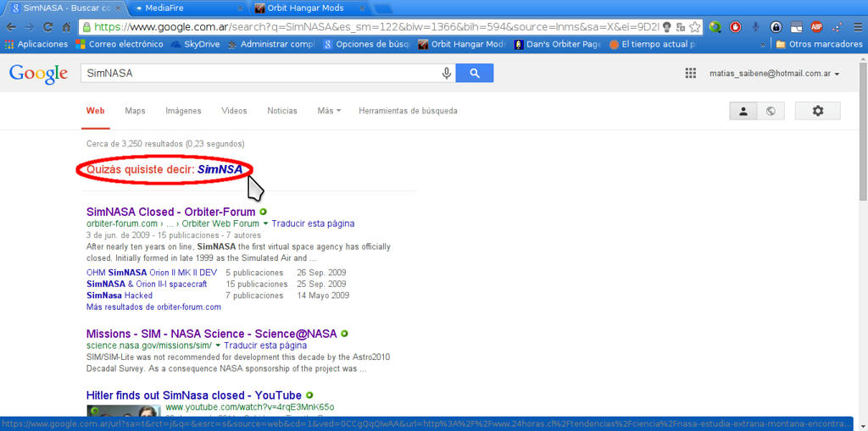Viewport: 868px width, 431px height.
Task: Open the AdBlock Plus ABP icon
Action: 816,26
